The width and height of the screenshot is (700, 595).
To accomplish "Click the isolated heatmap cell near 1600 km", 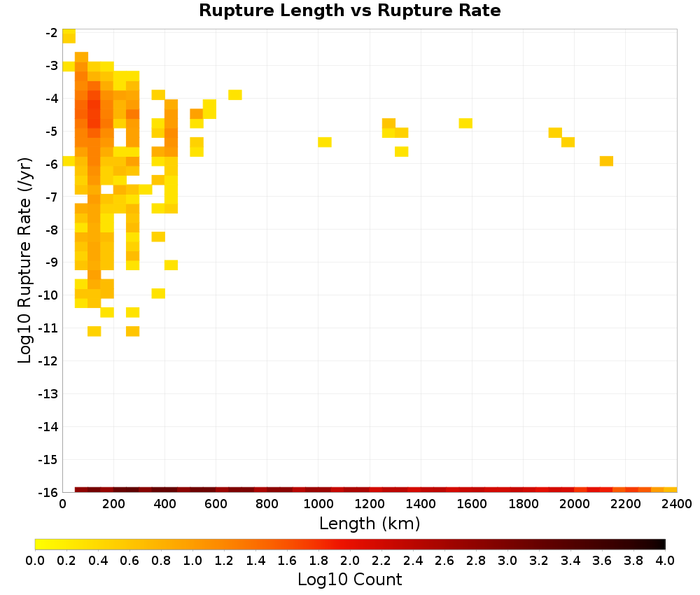I will coord(465,123).
